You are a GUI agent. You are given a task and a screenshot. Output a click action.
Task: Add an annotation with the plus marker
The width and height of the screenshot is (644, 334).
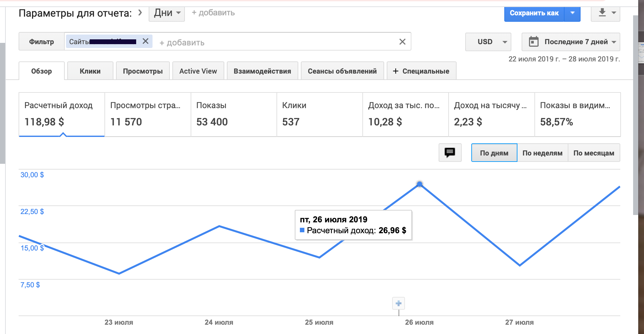coord(399,303)
